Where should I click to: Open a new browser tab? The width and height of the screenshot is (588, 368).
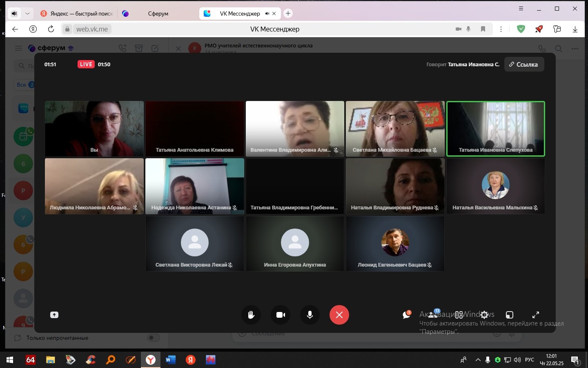point(288,13)
